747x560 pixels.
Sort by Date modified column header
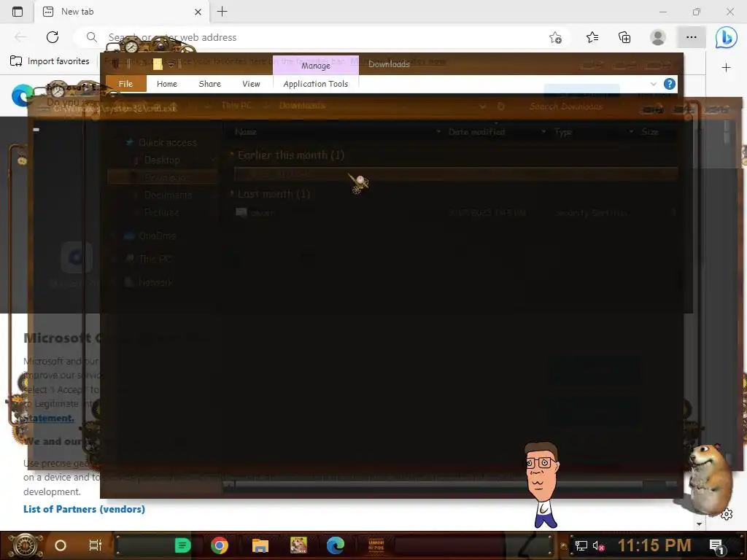476,132
